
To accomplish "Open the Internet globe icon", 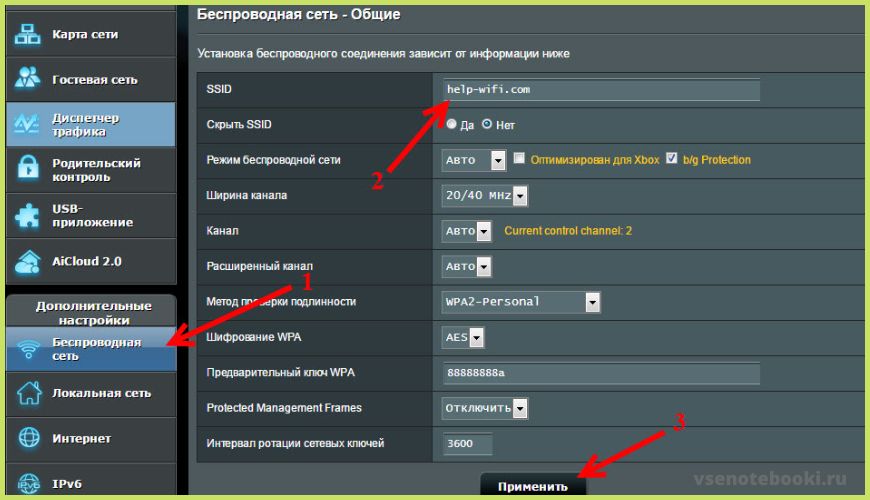I will pos(28,438).
